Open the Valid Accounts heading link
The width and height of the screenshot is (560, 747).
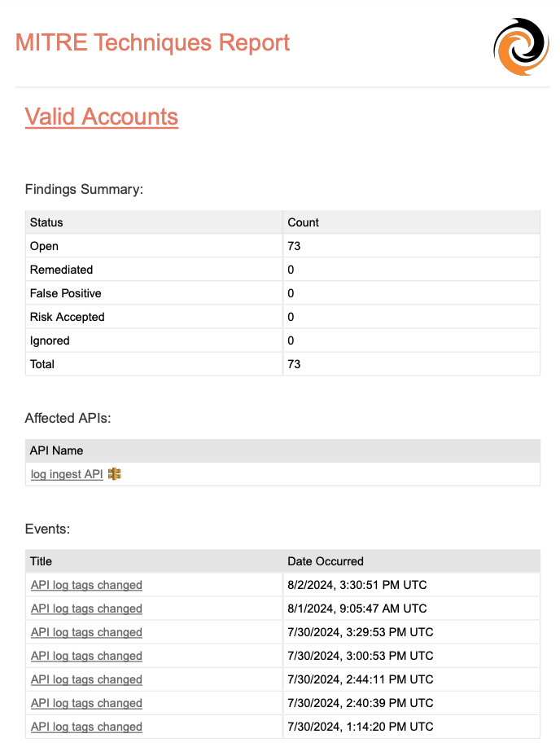(102, 116)
